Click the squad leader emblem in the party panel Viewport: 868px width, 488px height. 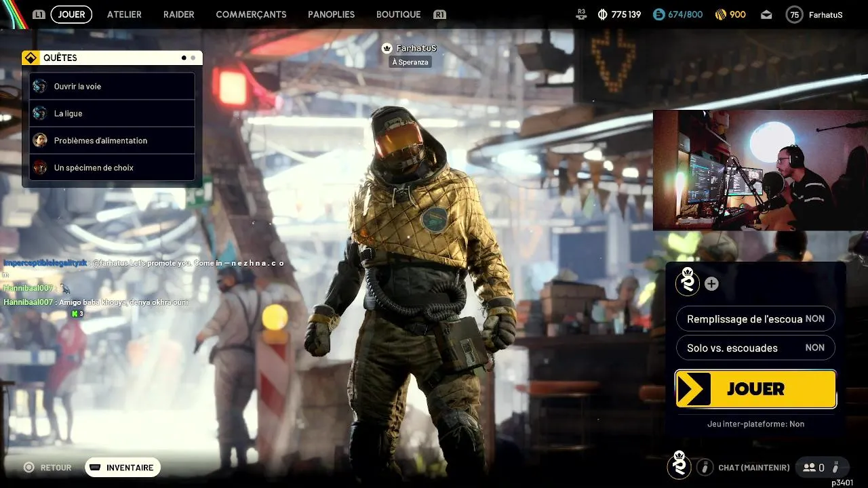click(x=688, y=282)
